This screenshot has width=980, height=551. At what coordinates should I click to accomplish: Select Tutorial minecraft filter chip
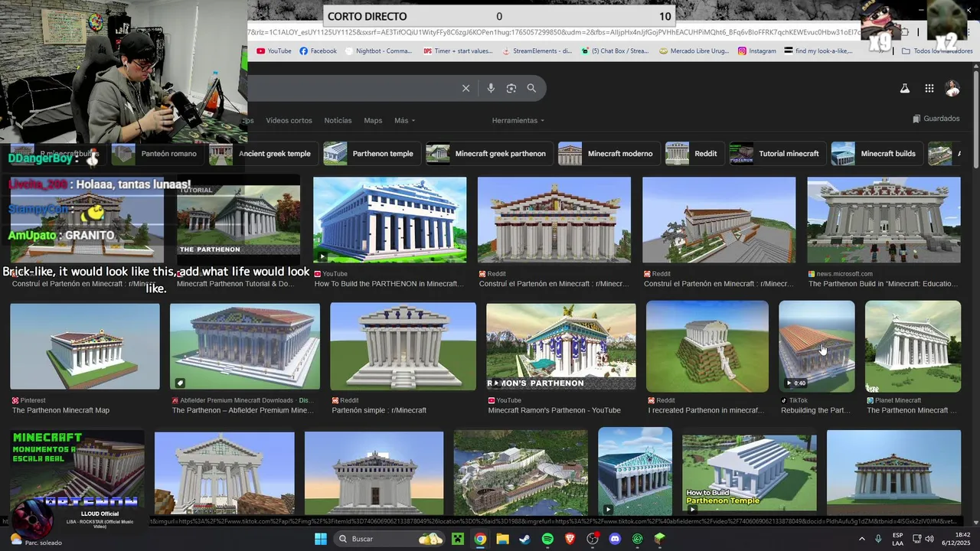pyautogui.click(x=776, y=154)
